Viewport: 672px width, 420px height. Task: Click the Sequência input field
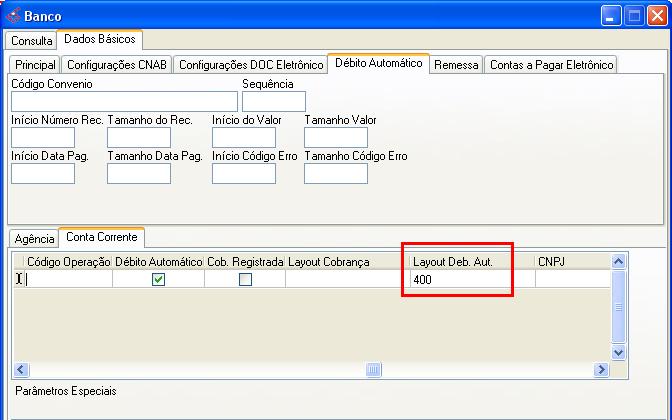273,101
